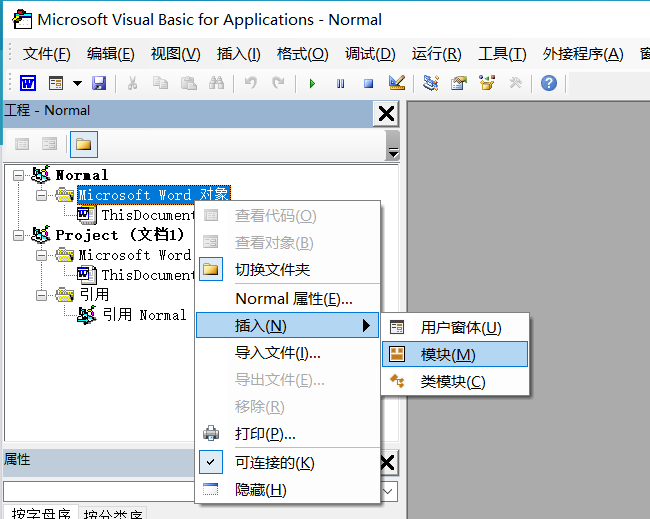Open Normal 属性(E)... from context menu

pos(288,298)
